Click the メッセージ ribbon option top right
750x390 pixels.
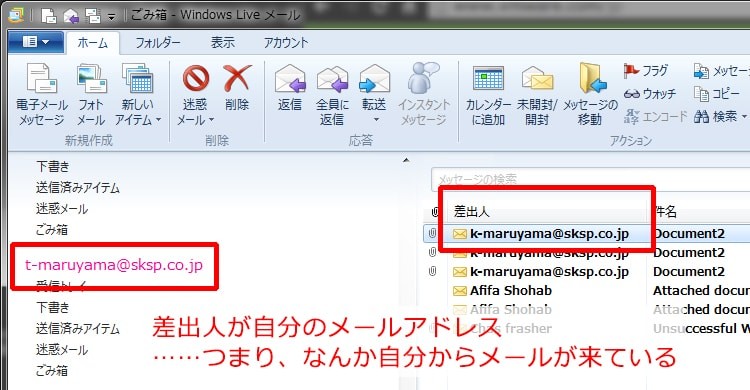721,71
